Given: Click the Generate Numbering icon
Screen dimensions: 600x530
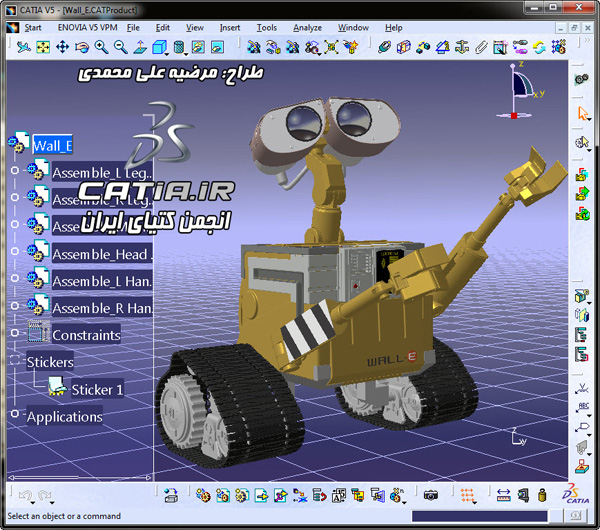Looking at the screenshot, I should coord(339,496).
